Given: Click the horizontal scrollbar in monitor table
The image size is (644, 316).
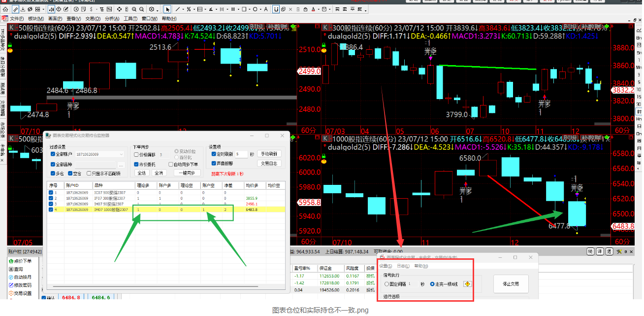Looking at the screenshot, I should tap(156, 286).
